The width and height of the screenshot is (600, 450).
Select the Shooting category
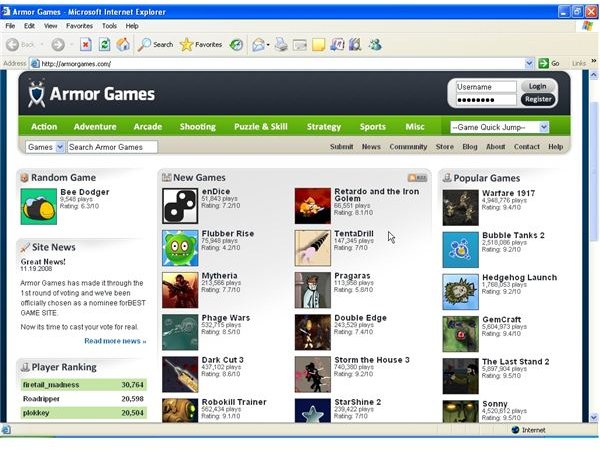coord(198,127)
